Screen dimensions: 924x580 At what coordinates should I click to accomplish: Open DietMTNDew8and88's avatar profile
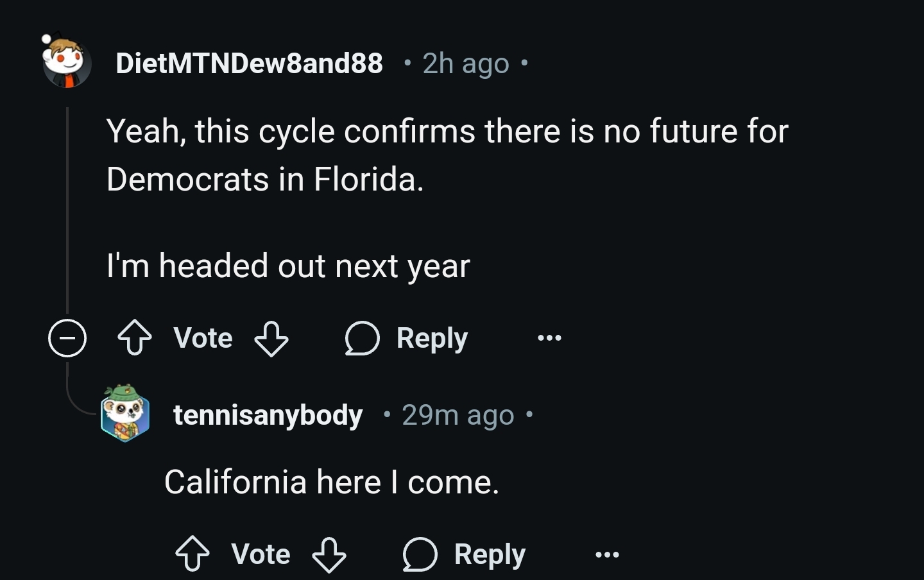(67, 63)
